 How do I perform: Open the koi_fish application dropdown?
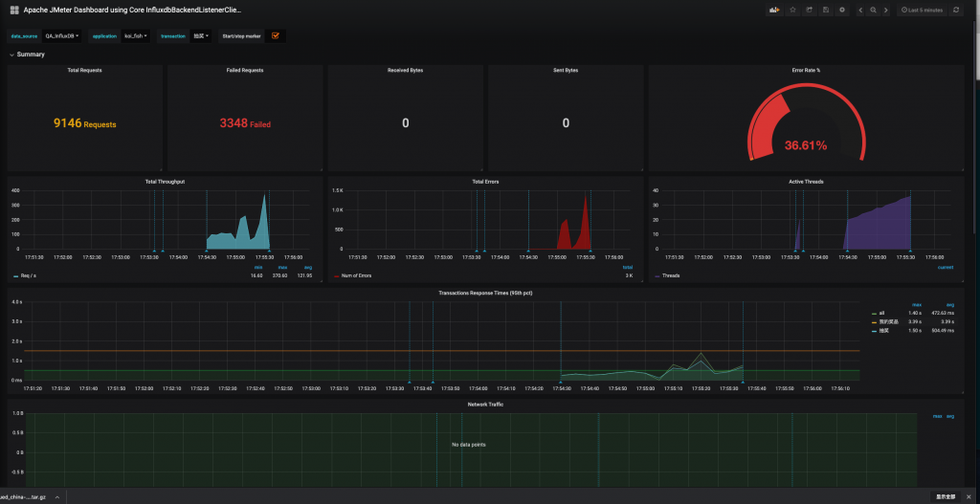point(135,35)
